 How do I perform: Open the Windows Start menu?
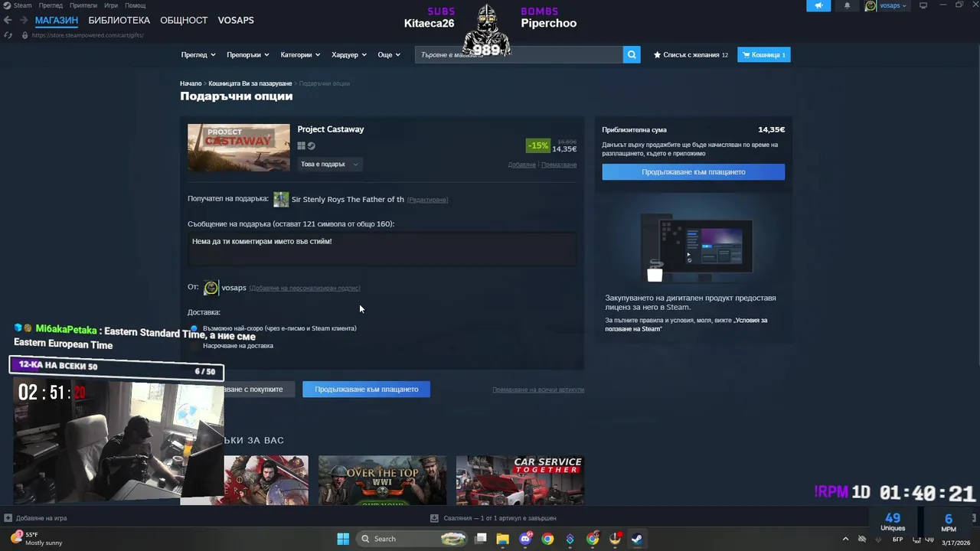[343, 539]
